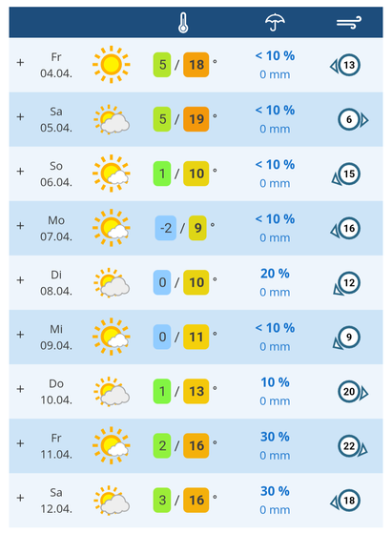Open plus expander for Mi 09.04.
This screenshot has height=533, width=392.
coord(20,335)
